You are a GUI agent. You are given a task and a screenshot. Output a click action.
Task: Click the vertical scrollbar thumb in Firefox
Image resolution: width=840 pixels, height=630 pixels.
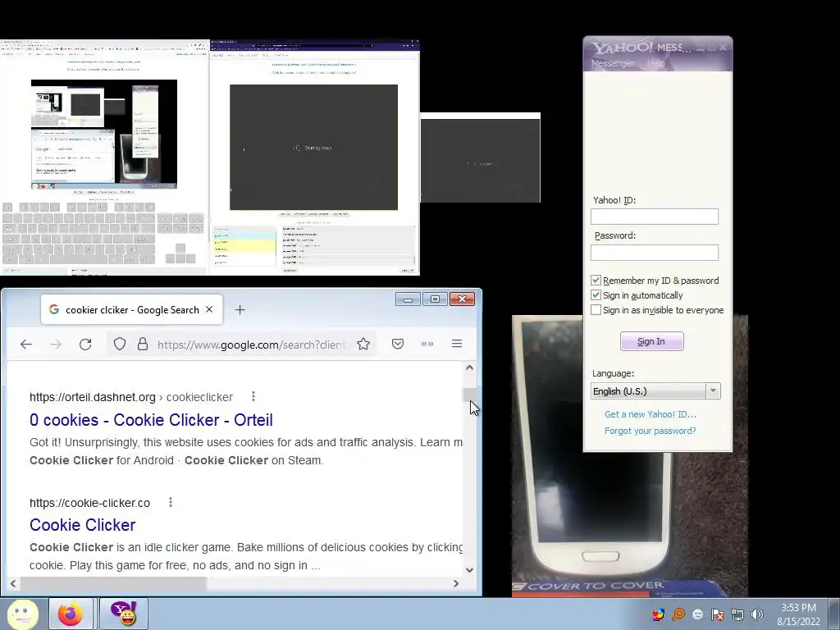(469, 395)
